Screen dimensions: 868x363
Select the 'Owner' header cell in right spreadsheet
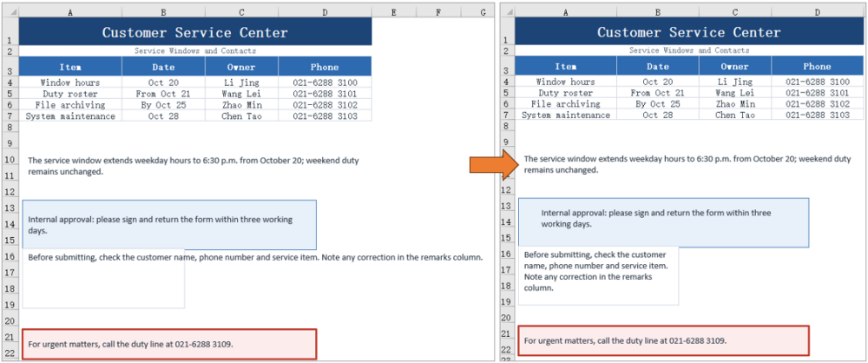coord(735,66)
